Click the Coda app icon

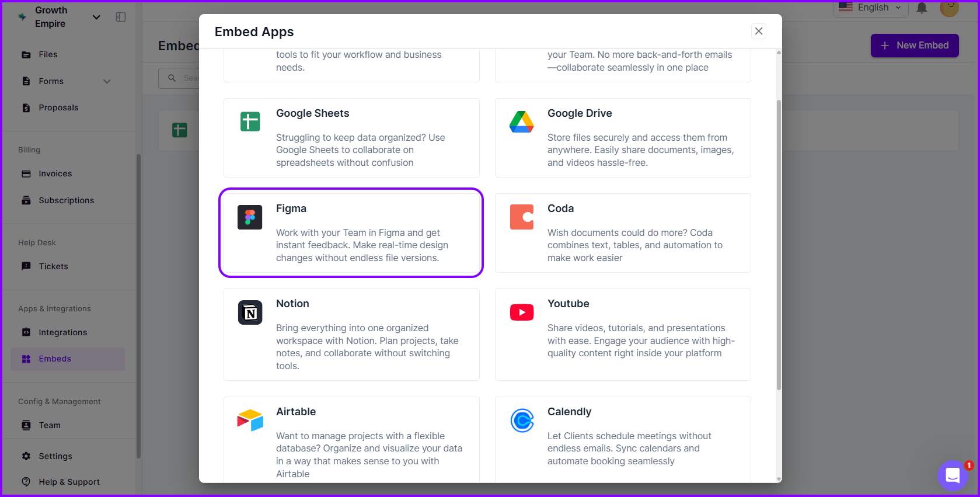[x=521, y=217]
